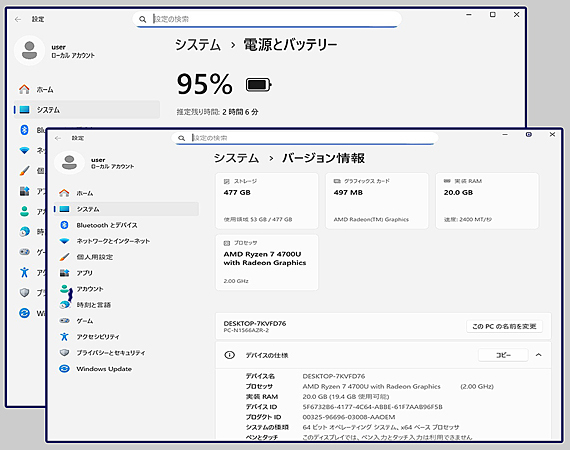Click the user avatar in the front window
The image size is (570, 450).
[69, 162]
